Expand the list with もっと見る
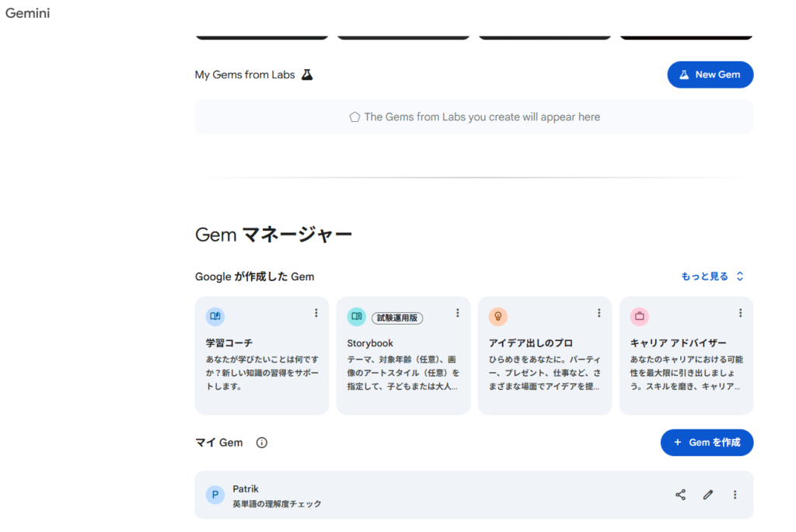 [x=712, y=276]
